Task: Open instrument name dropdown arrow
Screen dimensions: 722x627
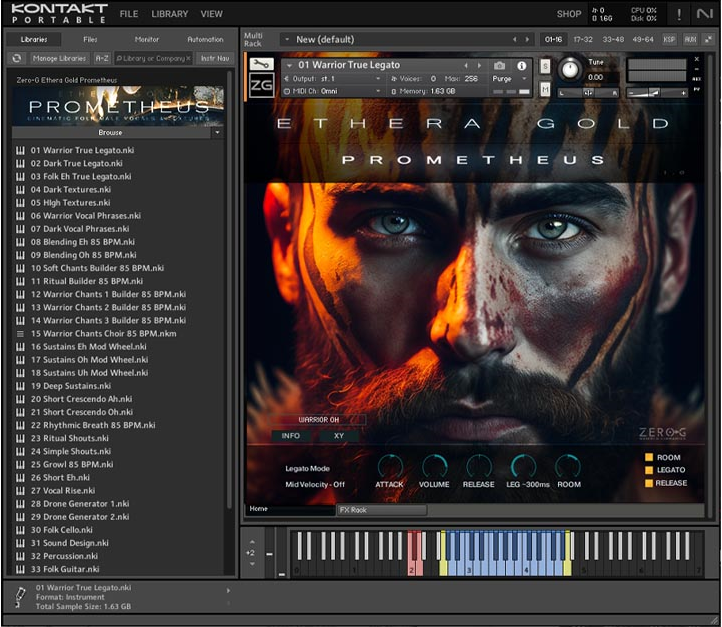Action: [x=289, y=65]
